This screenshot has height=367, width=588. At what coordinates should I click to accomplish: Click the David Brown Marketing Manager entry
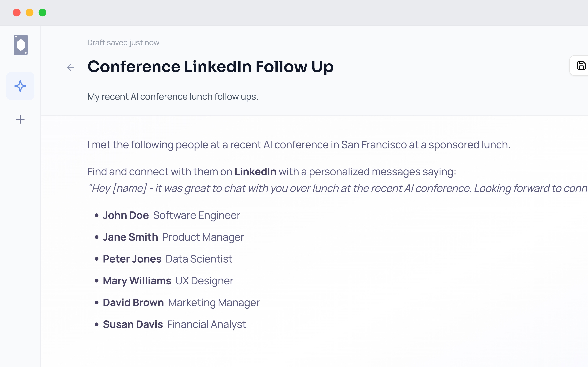181,303
